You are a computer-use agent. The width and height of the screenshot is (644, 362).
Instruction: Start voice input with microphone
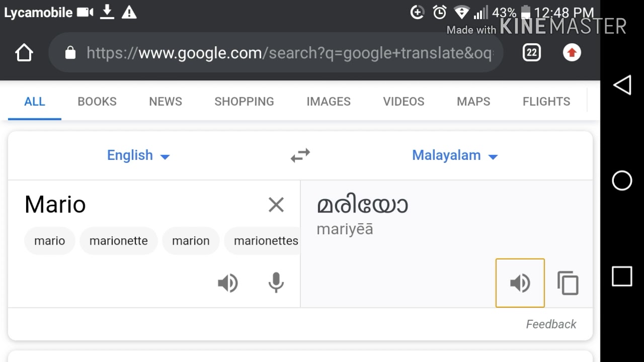(x=276, y=283)
